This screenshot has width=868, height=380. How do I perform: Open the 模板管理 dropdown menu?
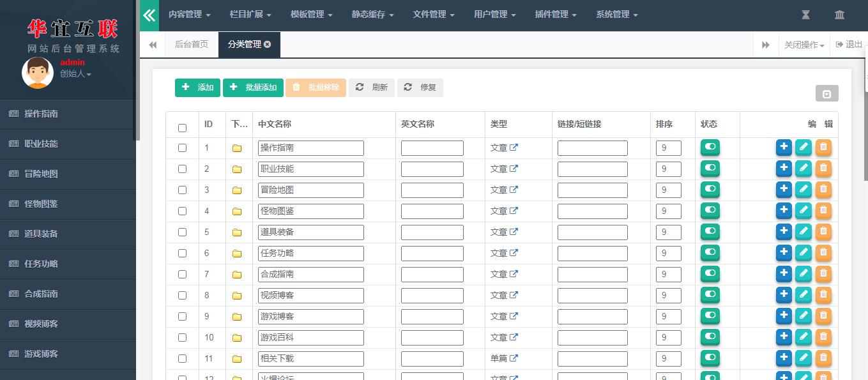311,15
